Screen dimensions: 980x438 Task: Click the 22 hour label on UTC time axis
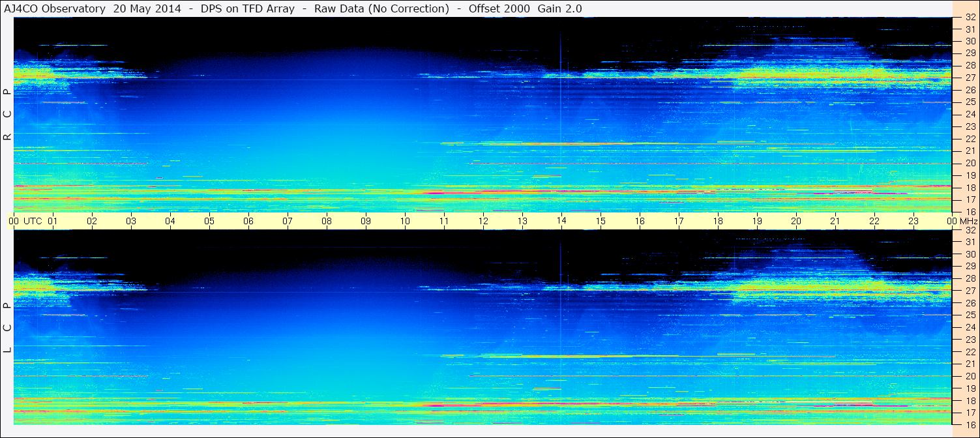tap(874, 221)
